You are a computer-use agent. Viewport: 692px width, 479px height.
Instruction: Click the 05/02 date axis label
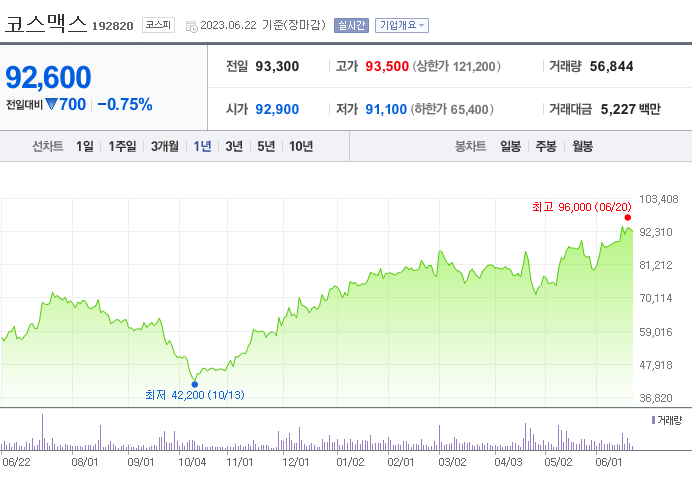click(x=558, y=462)
